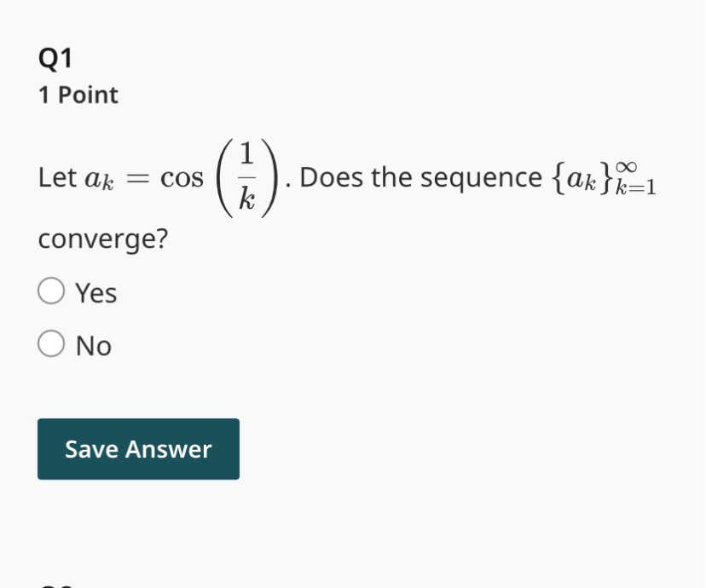Click the "1 Point" score label
The height and width of the screenshot is (588, 706).
click(78, 95)
